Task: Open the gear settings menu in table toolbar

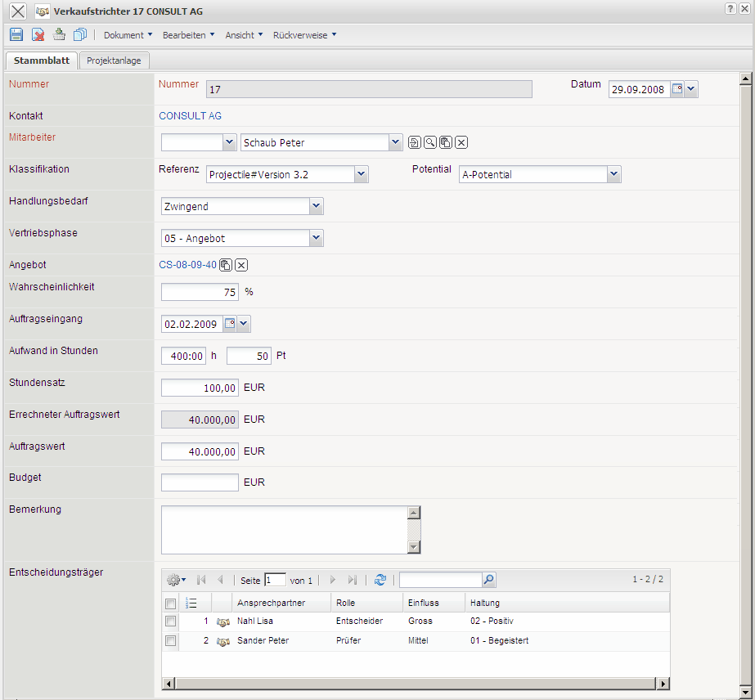Action: (x=176, y=580)
